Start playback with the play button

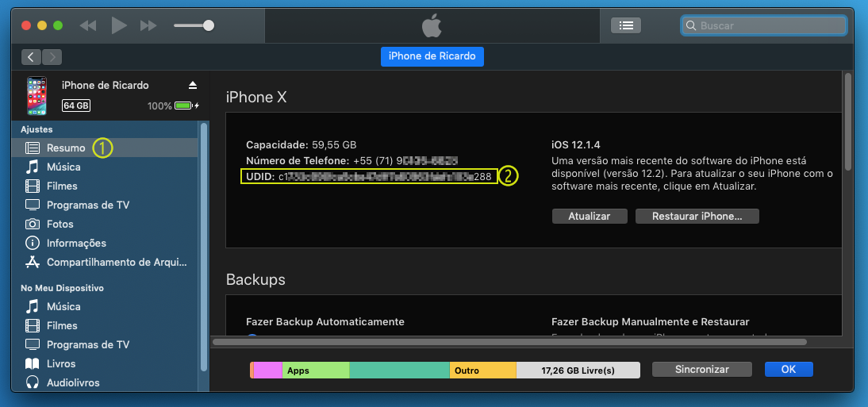119,25
